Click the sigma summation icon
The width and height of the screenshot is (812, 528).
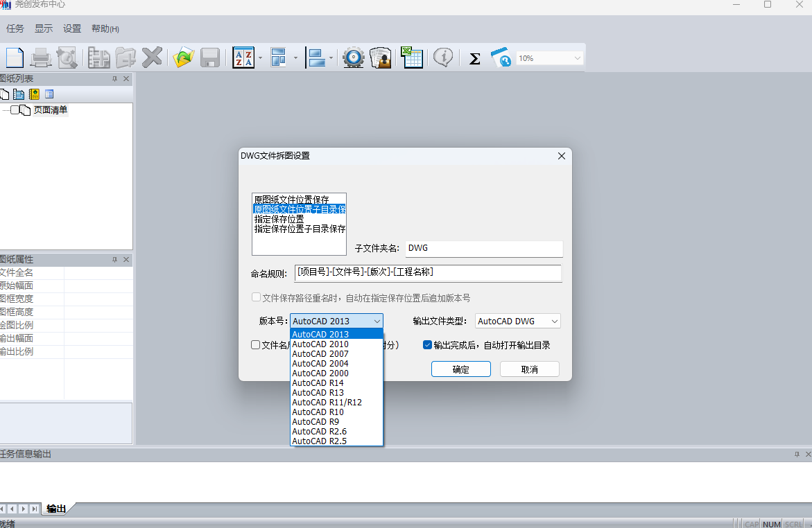point(474,58)
